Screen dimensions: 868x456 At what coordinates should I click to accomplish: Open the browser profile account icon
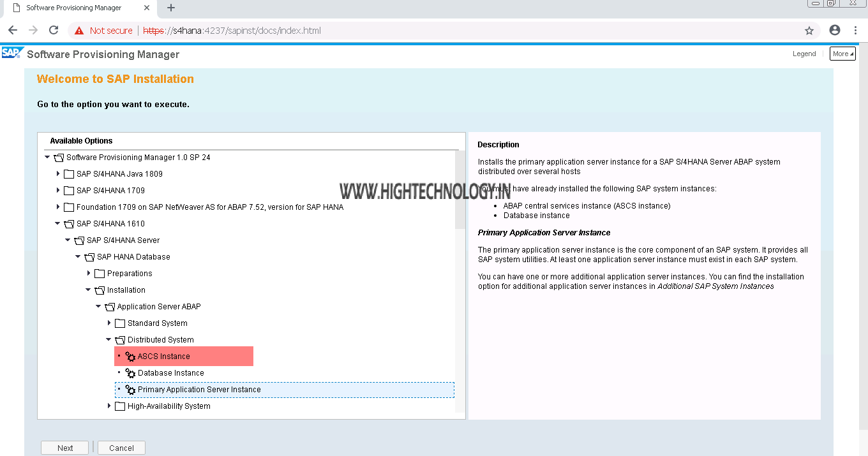click(835, 31)
